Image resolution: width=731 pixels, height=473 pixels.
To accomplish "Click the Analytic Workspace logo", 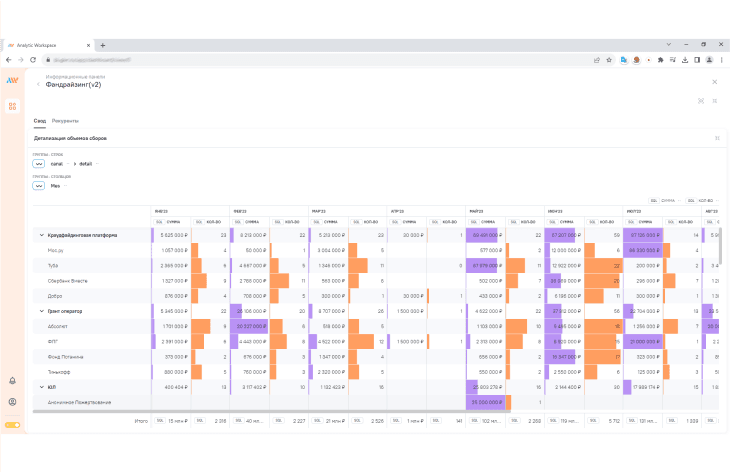I will tap(13, 81).
